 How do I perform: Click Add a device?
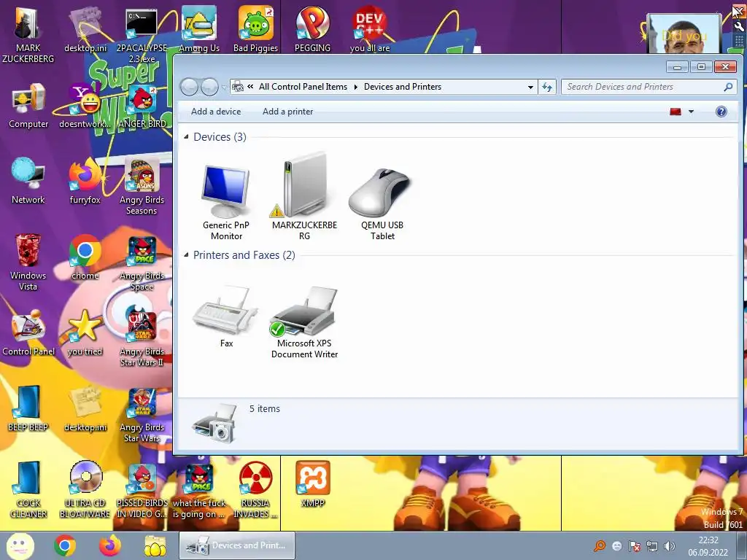(x=216, y=112)
